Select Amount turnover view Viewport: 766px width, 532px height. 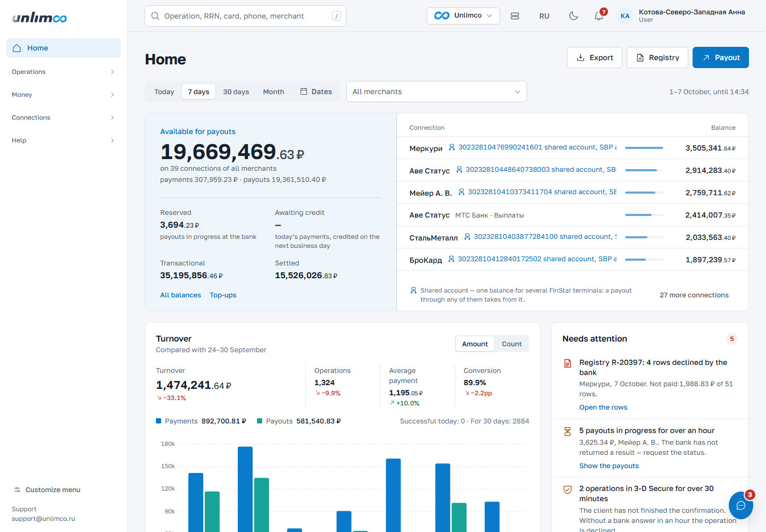coord(475,344)
